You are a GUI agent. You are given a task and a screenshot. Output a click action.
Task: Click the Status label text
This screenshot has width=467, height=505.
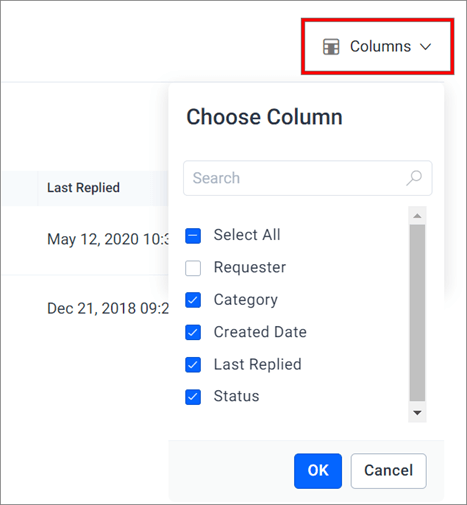(x=236, y=396)
